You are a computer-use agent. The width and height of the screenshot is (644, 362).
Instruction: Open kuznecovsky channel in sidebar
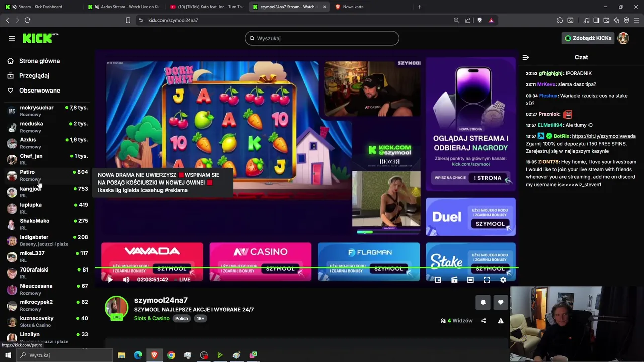tap(47, 322)
